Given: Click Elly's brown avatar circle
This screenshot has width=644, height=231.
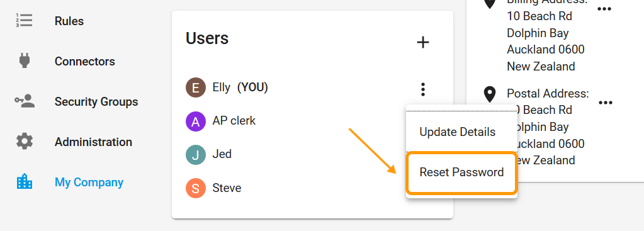Looking at the screenshot, I should click(x=196, y=87).
